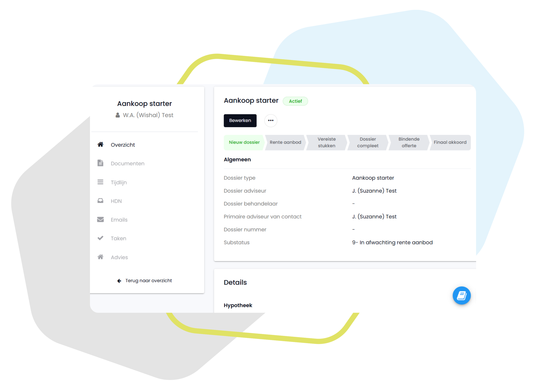Go back via Terug naar overzicht
Viewport: 536px width, 392px height.
pyautogui.click(x=148, y=281)
